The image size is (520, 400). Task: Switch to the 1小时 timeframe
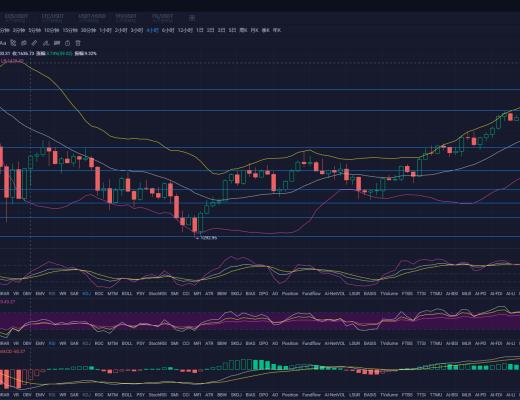[105, 30]
